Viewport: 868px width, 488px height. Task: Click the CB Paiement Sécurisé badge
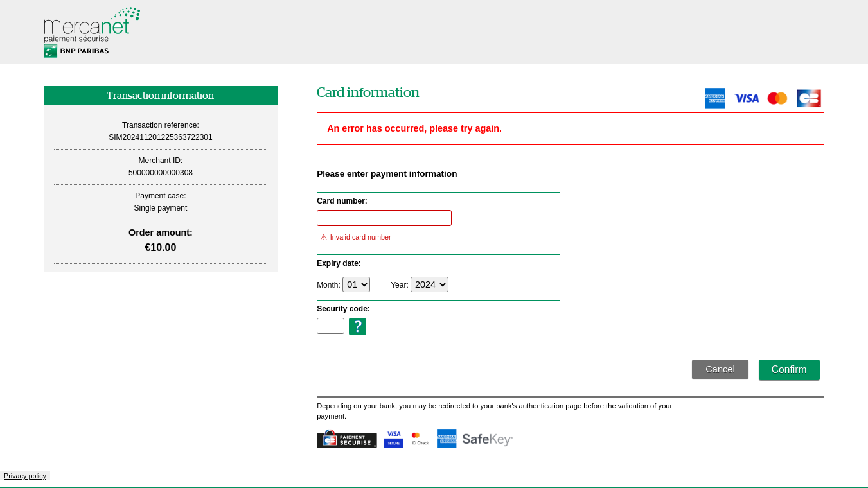coord(346,439)
